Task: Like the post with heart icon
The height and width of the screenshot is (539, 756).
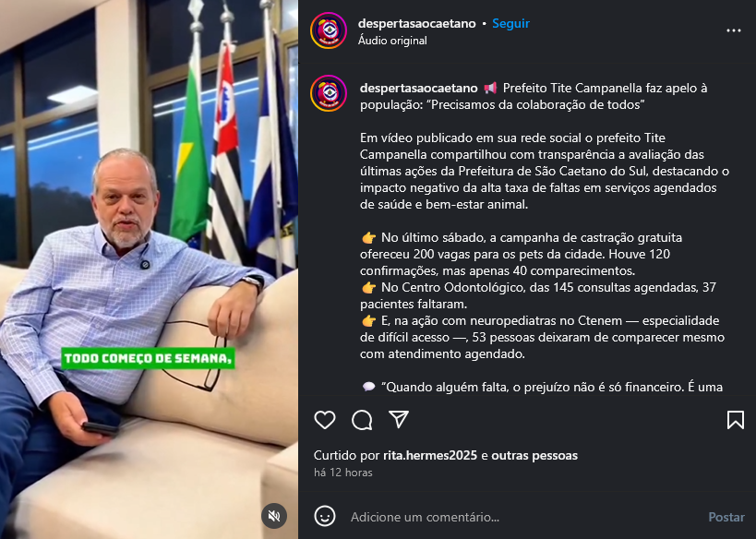Action: coord(325,420)
